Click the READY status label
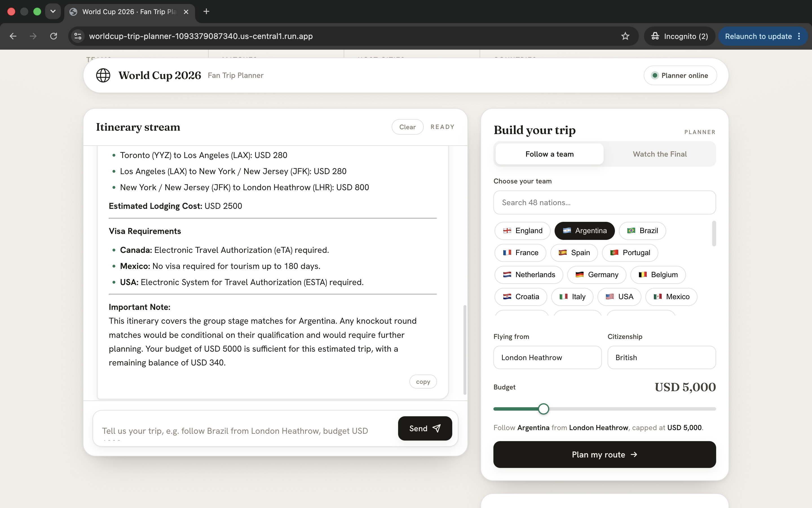Image resolution: width=812 pixels, height=508 pixels. click(443, 127)
